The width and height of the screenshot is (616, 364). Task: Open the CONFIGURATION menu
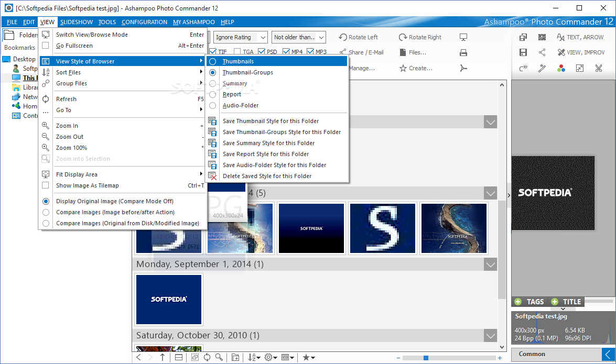point(144,22)
